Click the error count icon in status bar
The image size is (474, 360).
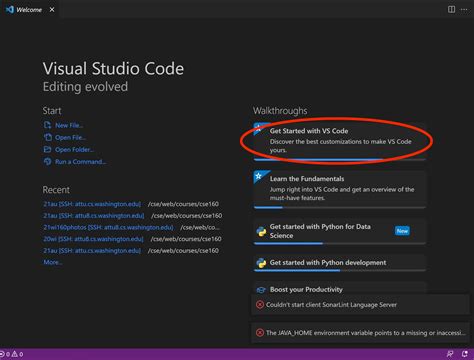2,354
